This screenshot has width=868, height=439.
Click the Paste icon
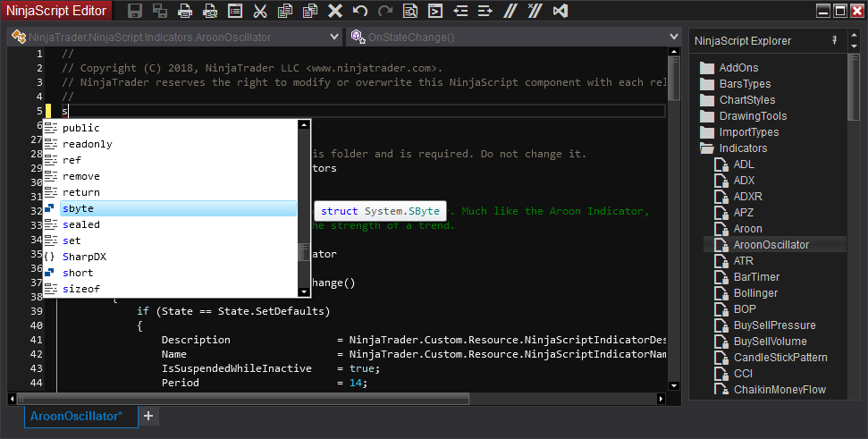[x=310, y=11]
